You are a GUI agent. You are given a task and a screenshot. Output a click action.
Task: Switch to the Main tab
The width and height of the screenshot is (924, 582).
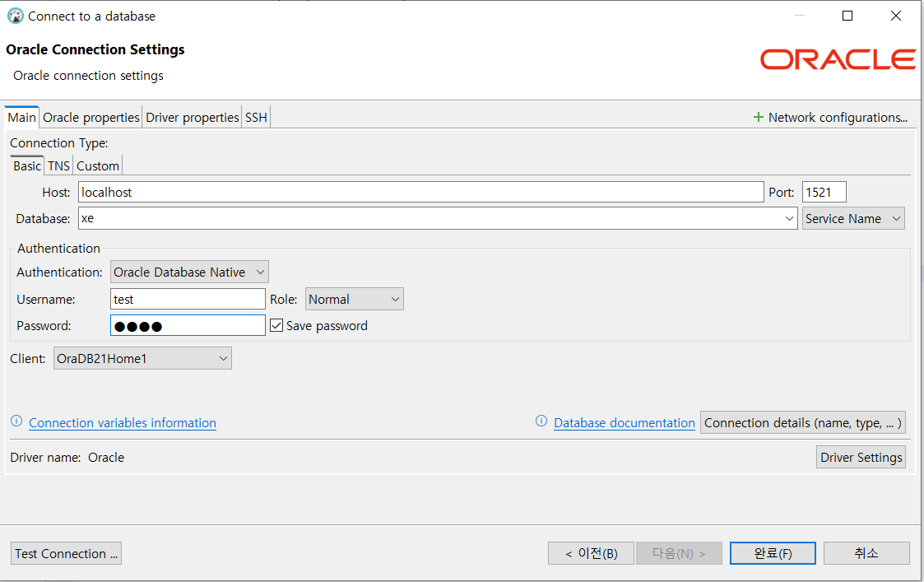[21, 118]
